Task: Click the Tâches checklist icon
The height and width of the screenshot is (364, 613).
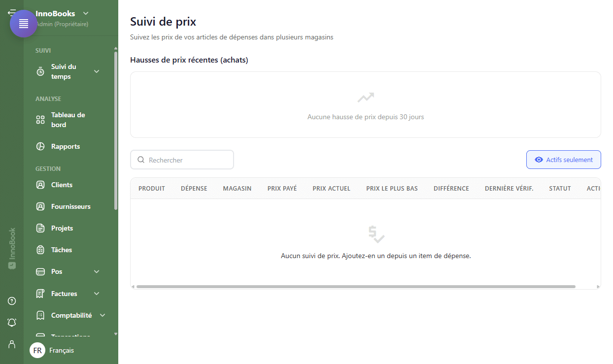Action: (x=40, y=250)
